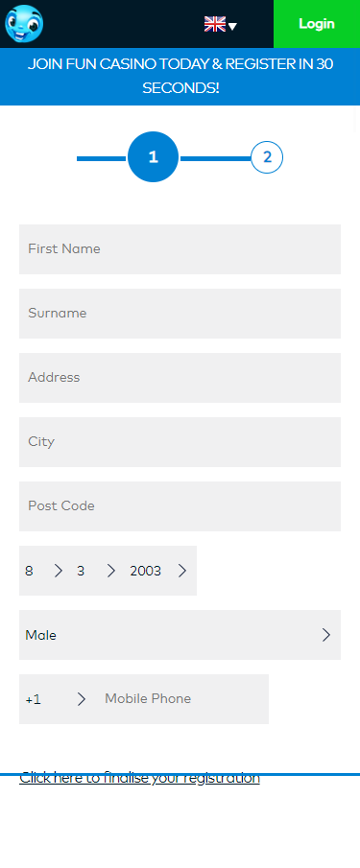Click the blue smiley mascot logo
The width and height of the screenshot is (360, 868).
click(24, 24)
